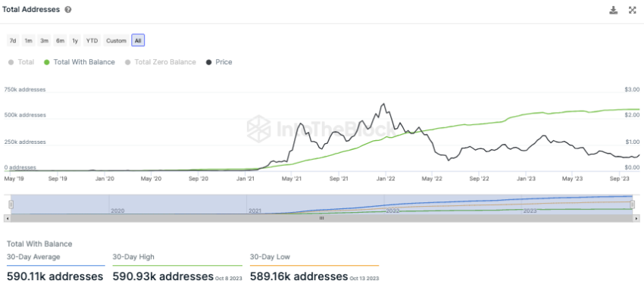Click the 30-Day Average label
644x287 pixels.
pos(33,257)
